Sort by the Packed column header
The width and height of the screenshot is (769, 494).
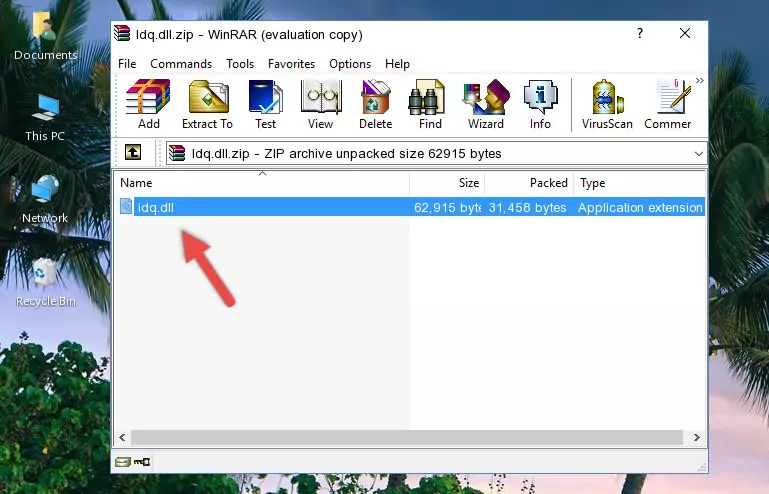[x=529, y=183]
